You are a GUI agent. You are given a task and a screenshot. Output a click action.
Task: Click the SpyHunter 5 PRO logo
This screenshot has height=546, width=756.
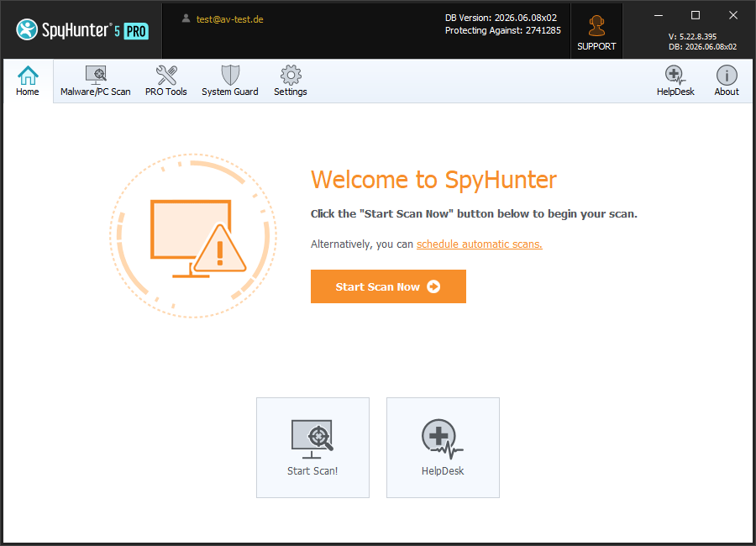point(82,30)
